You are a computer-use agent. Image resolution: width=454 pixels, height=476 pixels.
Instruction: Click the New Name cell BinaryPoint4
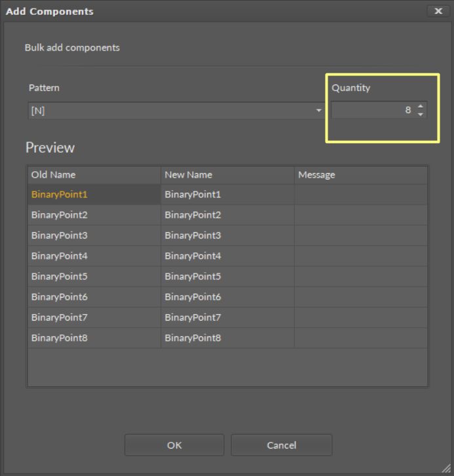click(x=227, y=256)
